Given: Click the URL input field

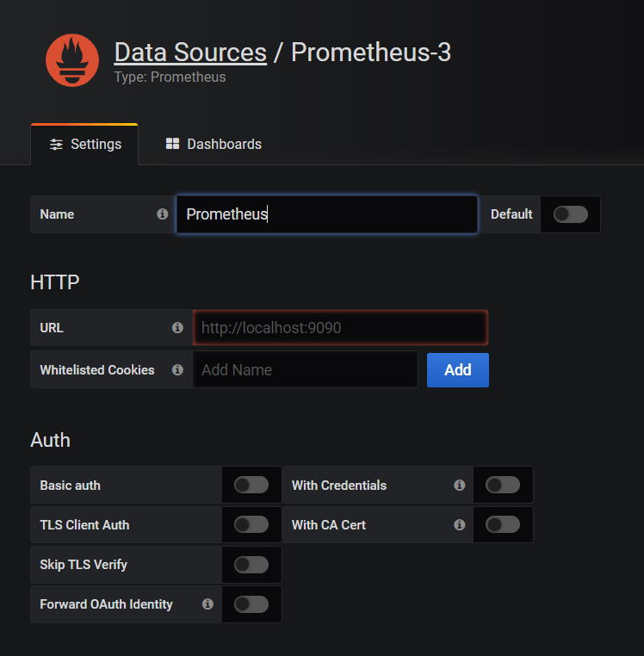Looking at the screenshot, I should coord(340,328).
